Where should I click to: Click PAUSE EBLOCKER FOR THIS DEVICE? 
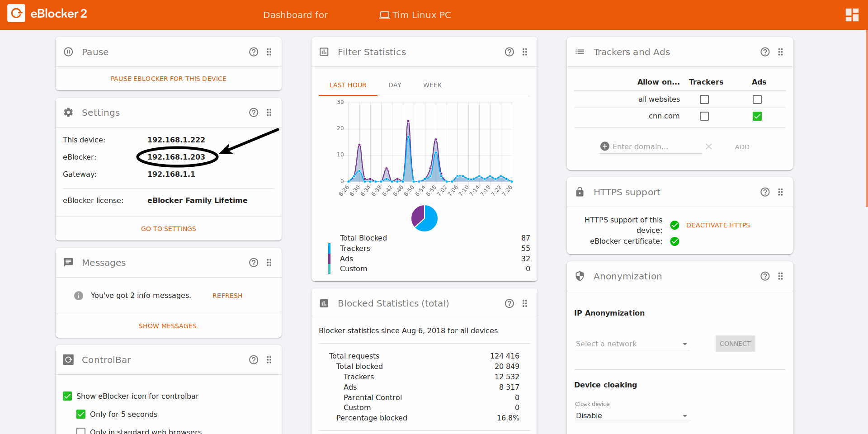pos(169,79)
